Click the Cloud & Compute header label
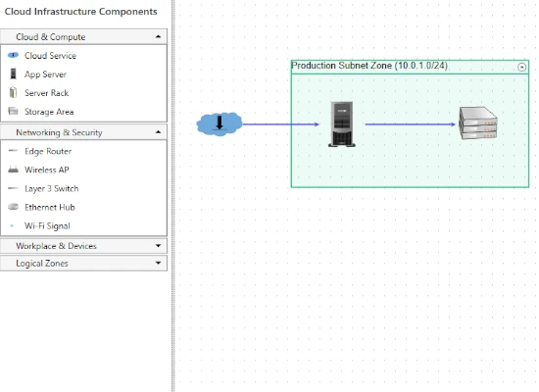Viewport: 539px width, 392px height. (x=51, y=37)
